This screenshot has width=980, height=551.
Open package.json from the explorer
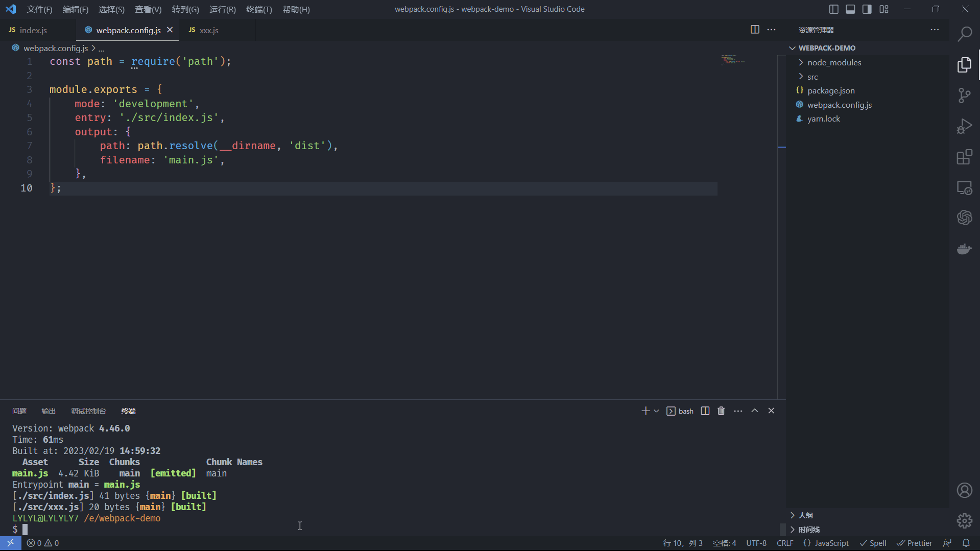(831, 90)
